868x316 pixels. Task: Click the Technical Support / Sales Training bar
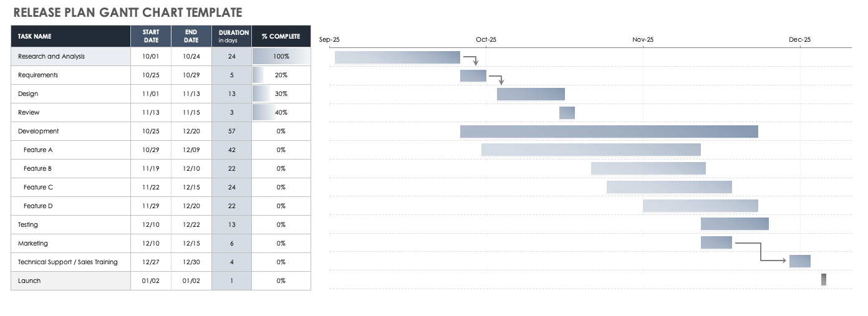[799, 261]
